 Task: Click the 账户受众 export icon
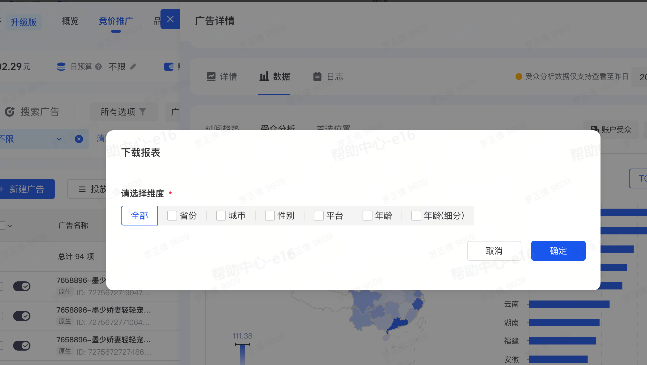[594, 130]
